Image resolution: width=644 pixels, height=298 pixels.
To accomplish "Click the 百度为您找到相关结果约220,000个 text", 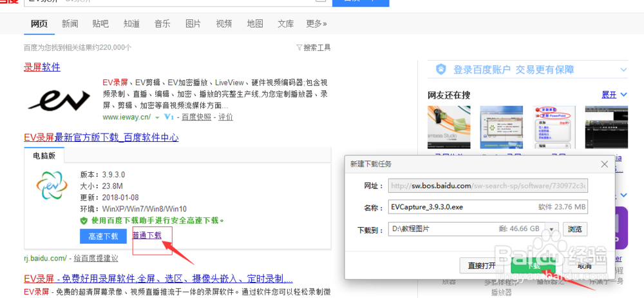I will [78, 48].
